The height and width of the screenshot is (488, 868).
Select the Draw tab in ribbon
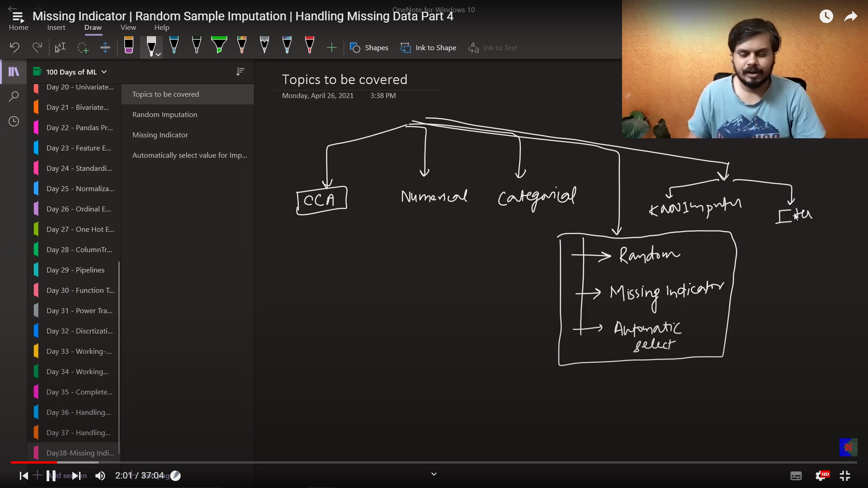(x=93, y=28)
